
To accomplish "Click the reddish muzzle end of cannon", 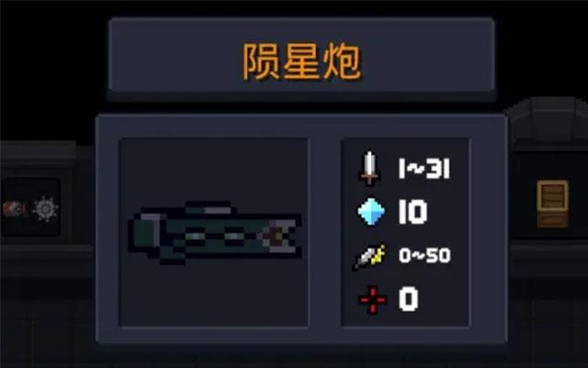I will pyautogui.click(x=279, y=236).
